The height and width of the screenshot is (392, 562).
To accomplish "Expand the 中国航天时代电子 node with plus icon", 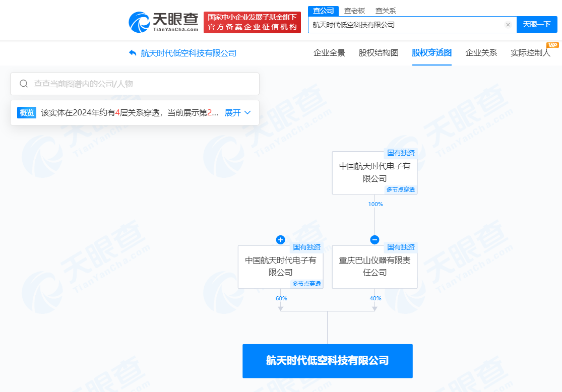I will pos(281,240).
